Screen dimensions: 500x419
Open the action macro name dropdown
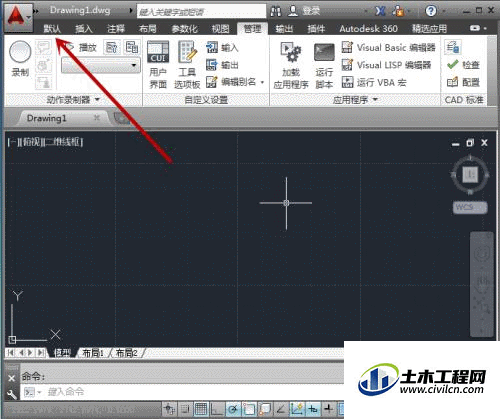point(101,66)
